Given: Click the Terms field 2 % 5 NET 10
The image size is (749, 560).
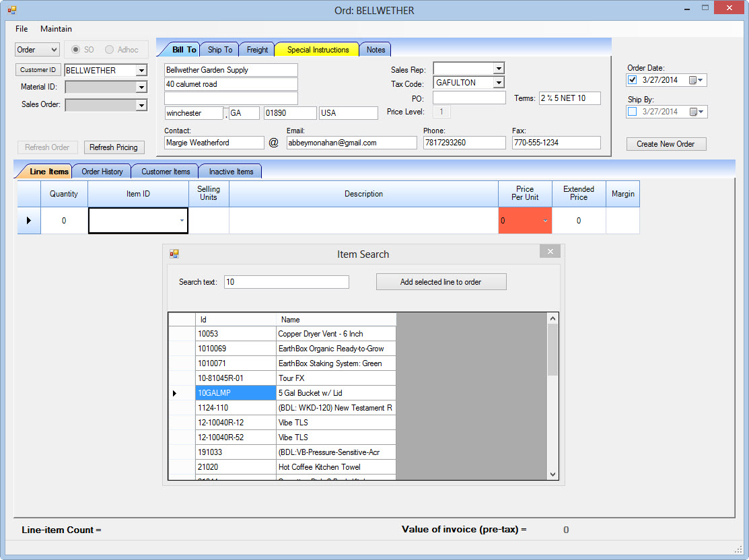Looking at the screenshot, I should pos(569,98).
